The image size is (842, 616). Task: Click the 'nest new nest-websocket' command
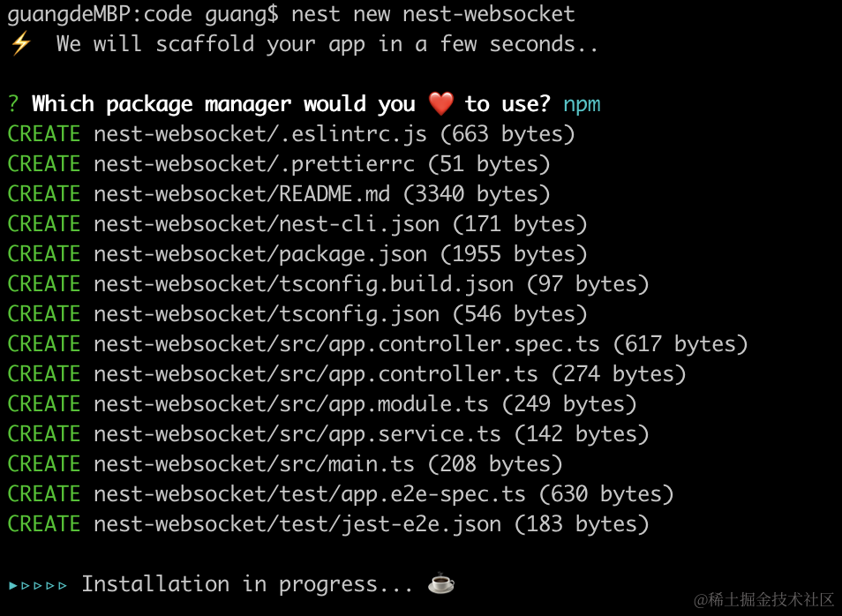(x=432, y=14)
